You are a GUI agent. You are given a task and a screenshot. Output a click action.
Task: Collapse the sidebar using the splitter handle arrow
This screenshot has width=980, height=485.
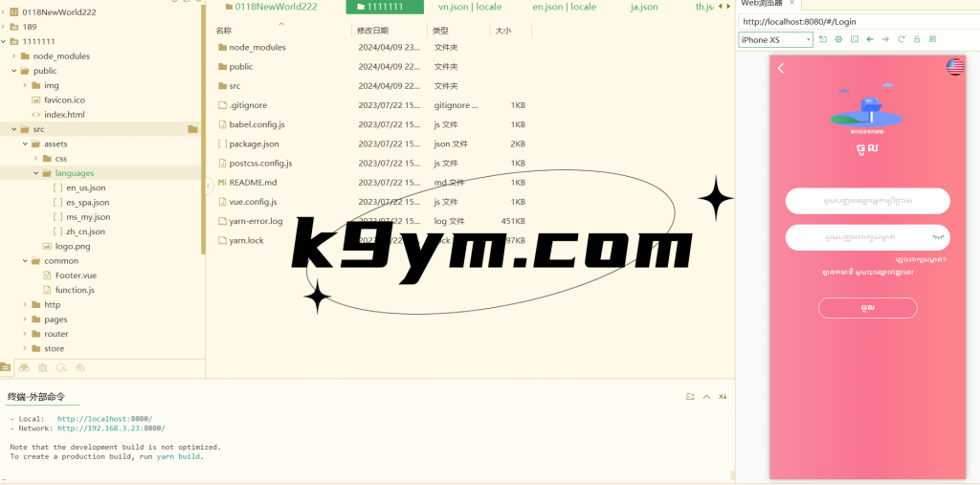208,186
